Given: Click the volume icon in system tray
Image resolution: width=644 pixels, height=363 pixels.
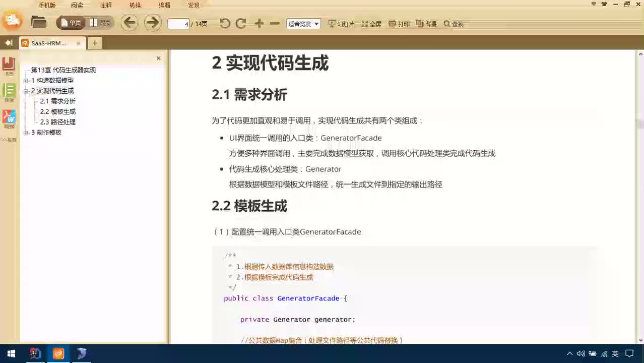Looking at the screenshot, I should (x=581, y=354).
